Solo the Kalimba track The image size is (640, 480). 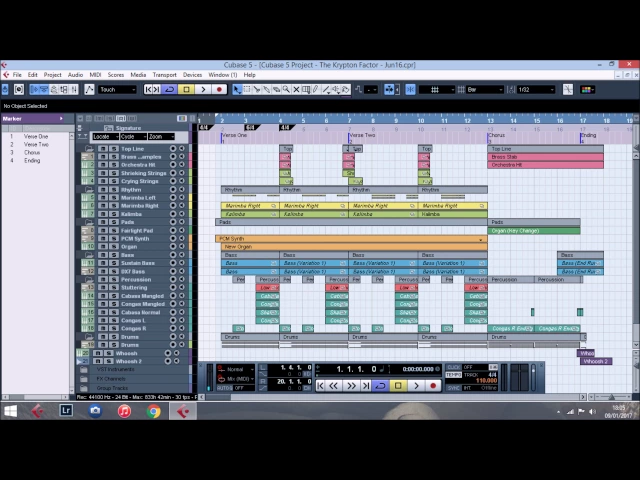tap(114, 214)
